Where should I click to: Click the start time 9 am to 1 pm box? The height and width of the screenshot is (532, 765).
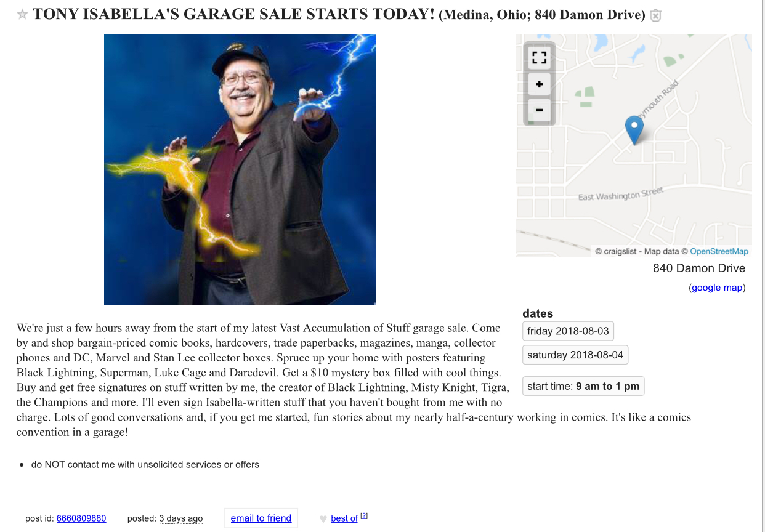[x=583, y=387]
